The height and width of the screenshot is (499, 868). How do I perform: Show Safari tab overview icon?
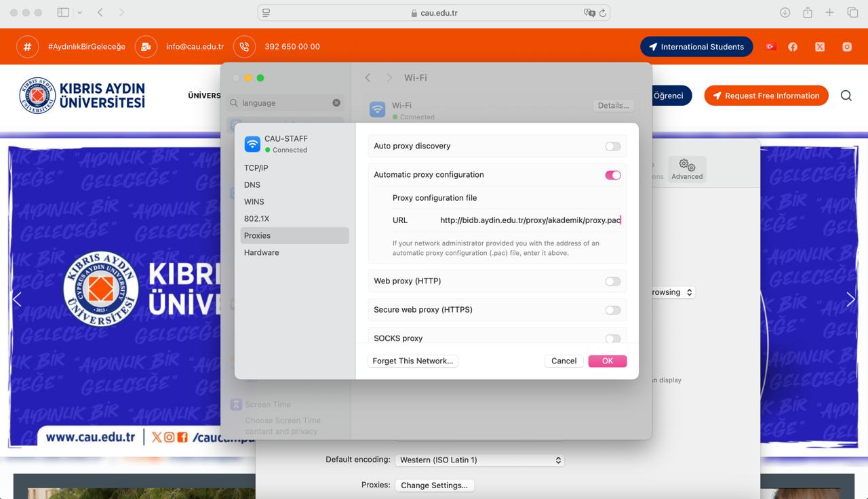852,13
